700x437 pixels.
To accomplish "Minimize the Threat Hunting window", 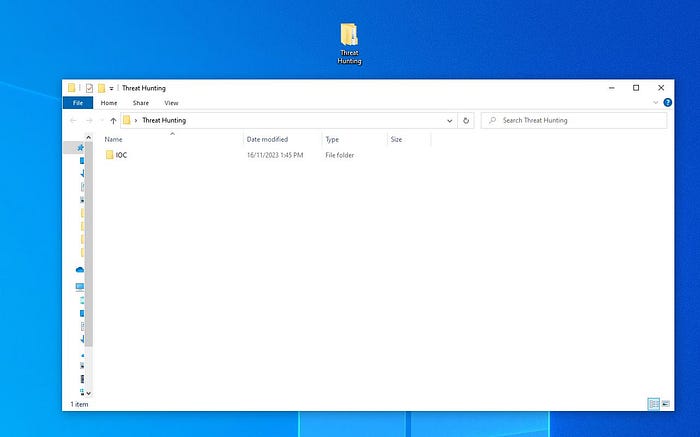I will [612, 88].
